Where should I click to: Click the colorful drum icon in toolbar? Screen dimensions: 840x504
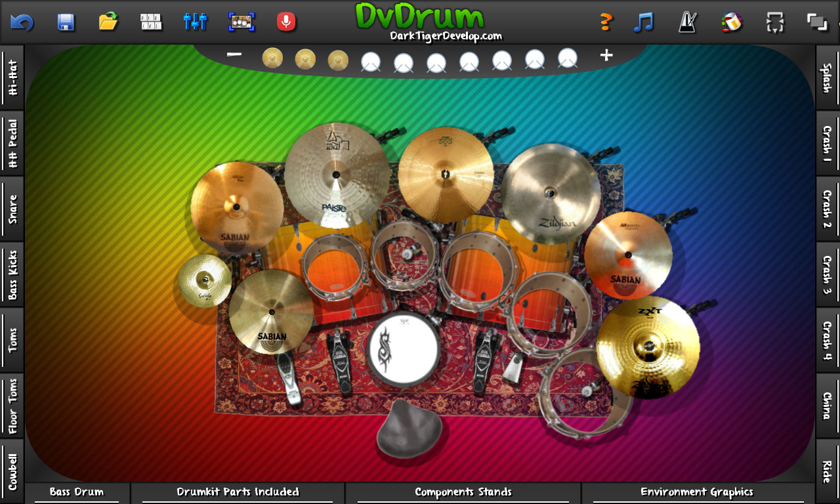(732, 22)
